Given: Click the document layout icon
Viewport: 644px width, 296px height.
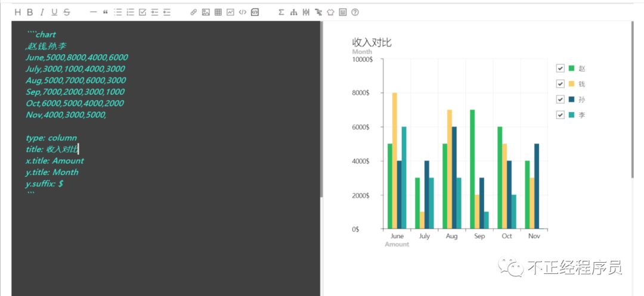Looking at the screenshot, I should click(x=342, y=13).
